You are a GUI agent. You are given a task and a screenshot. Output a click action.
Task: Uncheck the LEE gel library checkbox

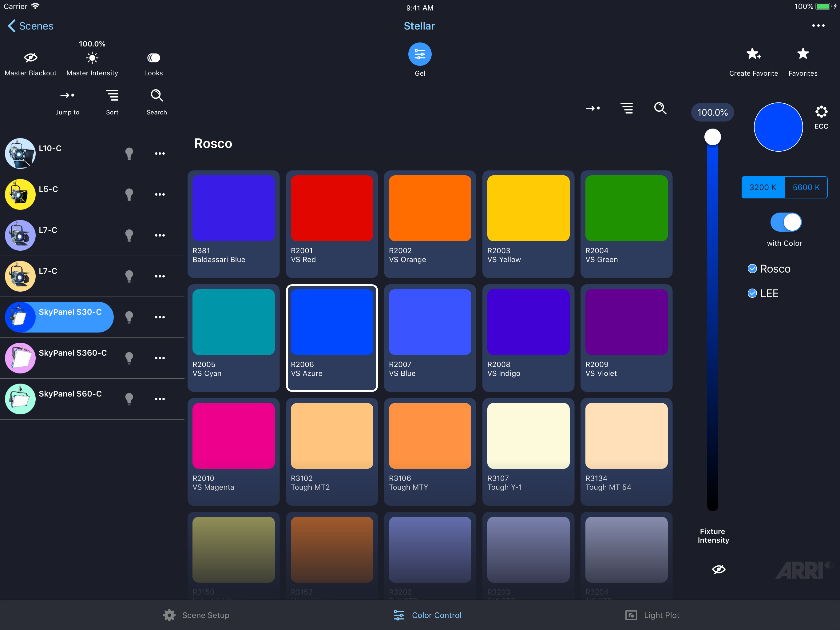click(x=752, y=293)
